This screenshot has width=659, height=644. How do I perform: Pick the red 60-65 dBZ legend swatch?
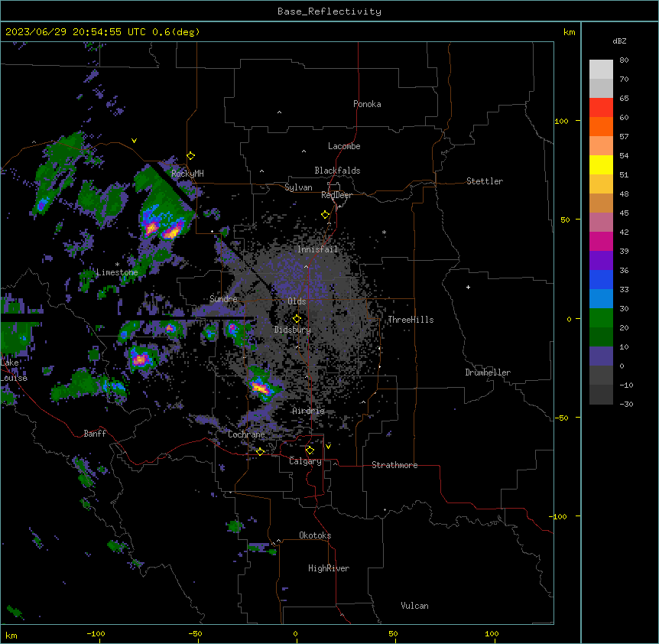(x=601, y=108)
